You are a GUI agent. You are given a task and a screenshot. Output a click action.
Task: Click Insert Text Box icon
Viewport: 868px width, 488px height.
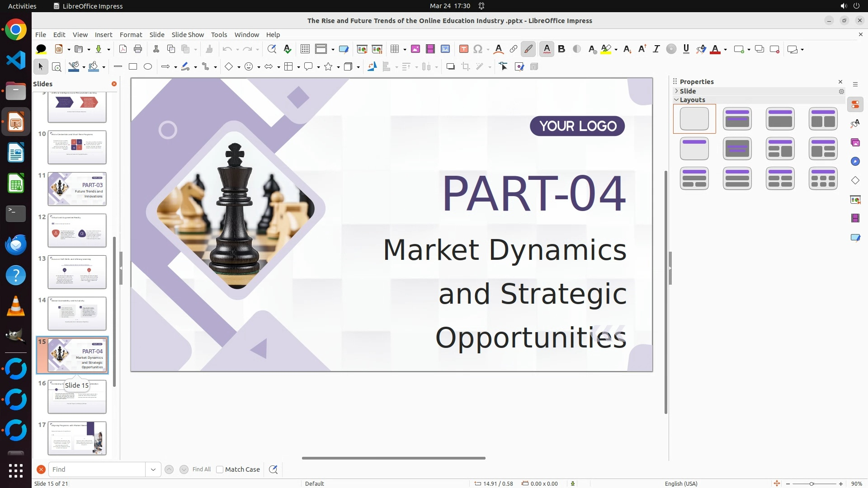(463, 49)
